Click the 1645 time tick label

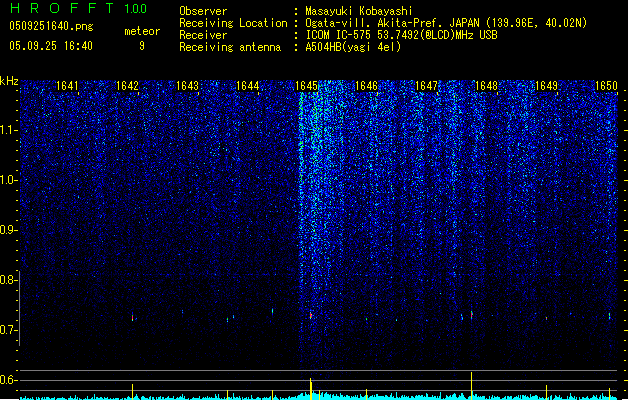306,86
